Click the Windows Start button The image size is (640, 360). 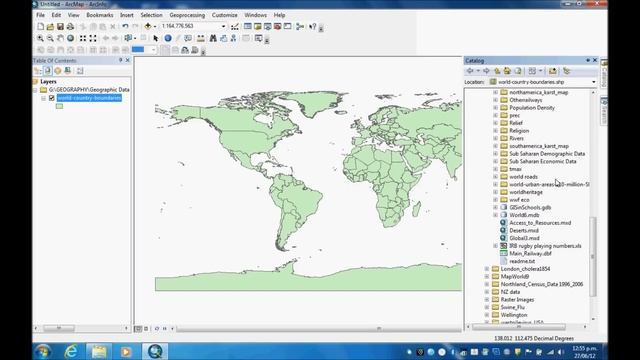(x=42, y=351)
